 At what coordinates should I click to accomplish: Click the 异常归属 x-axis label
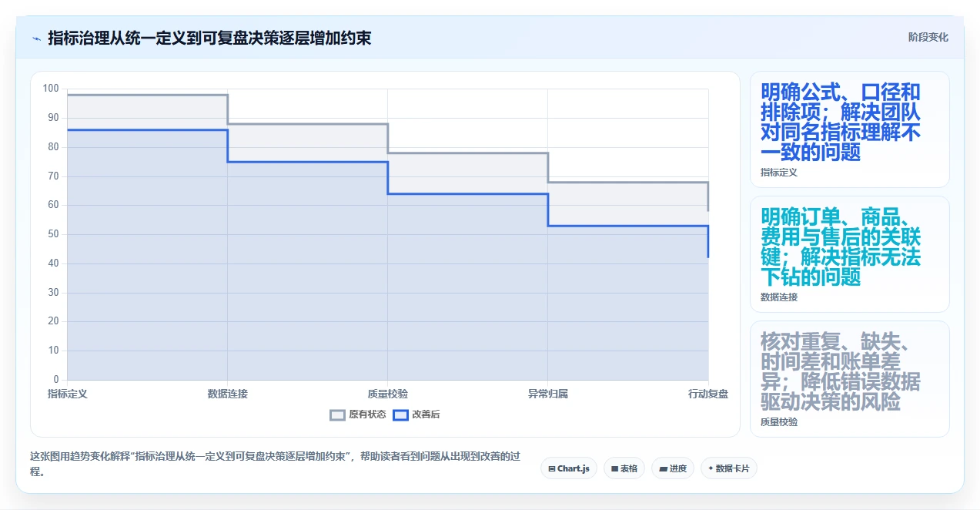tap(548, 394)
